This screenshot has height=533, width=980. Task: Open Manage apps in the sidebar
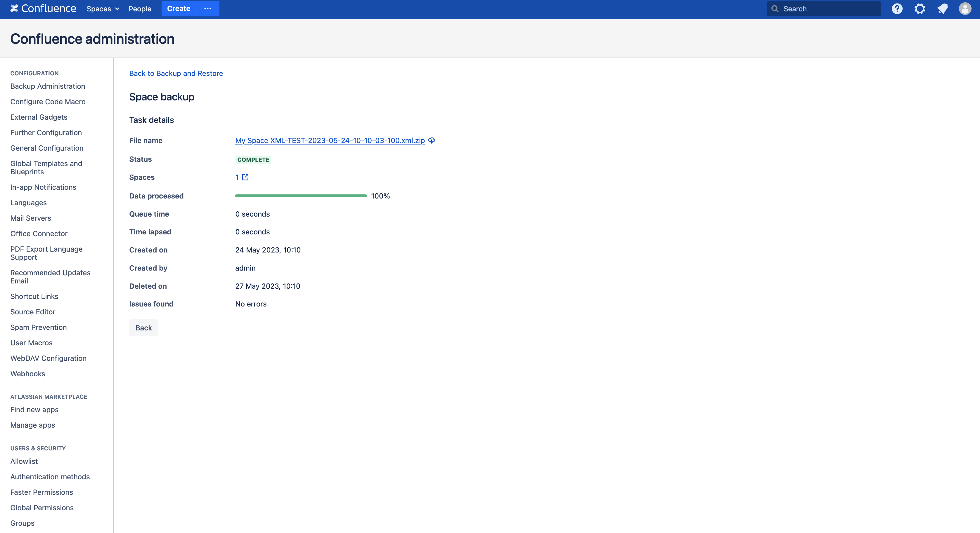click(x=32, y=425)
